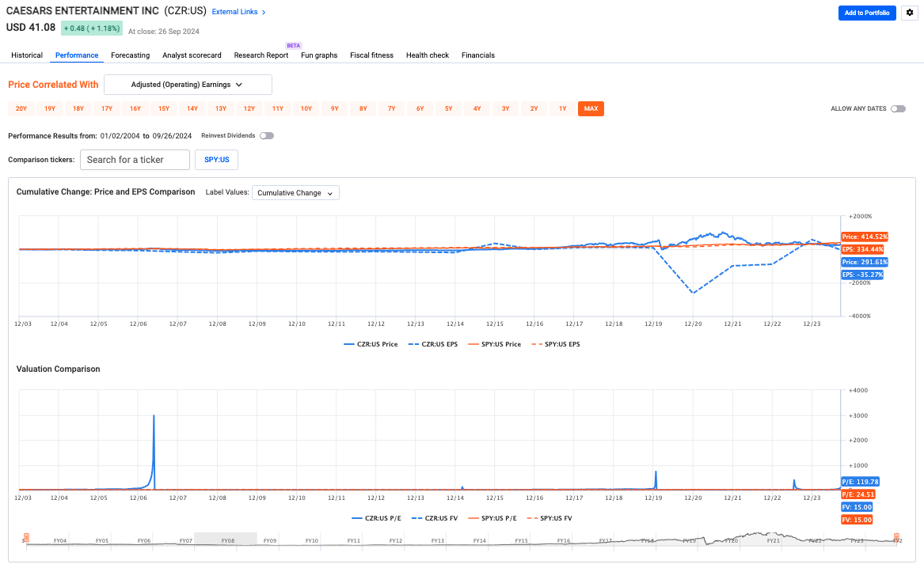Expand Label Values Cumulative Change dropdown
Screen dimensions: 924x568
[295, 192]
